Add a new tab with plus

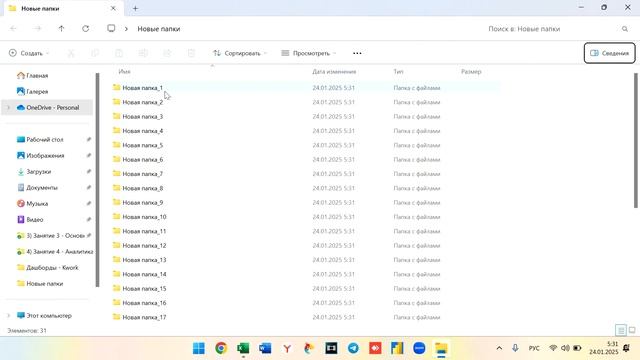[x=136, y=8]
